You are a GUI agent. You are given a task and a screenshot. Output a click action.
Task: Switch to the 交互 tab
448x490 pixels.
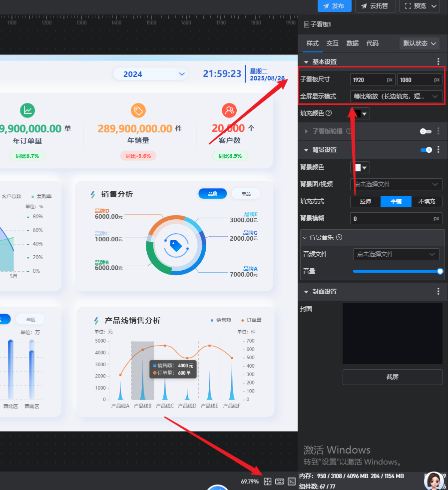point(332,43)
